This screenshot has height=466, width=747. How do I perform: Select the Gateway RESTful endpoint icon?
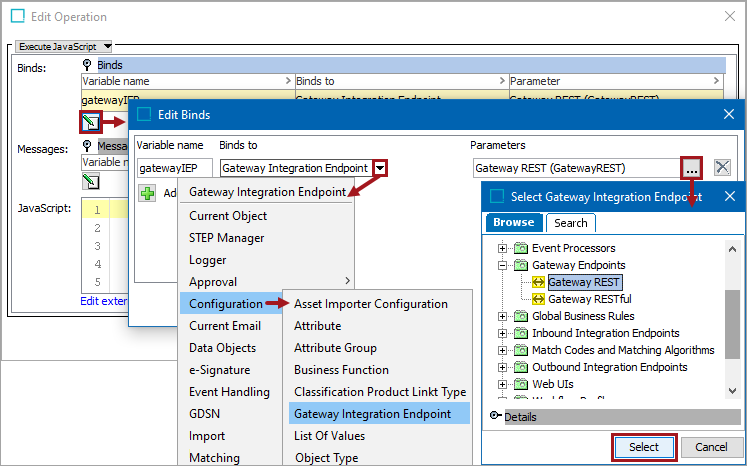click(x=538, y=299)
